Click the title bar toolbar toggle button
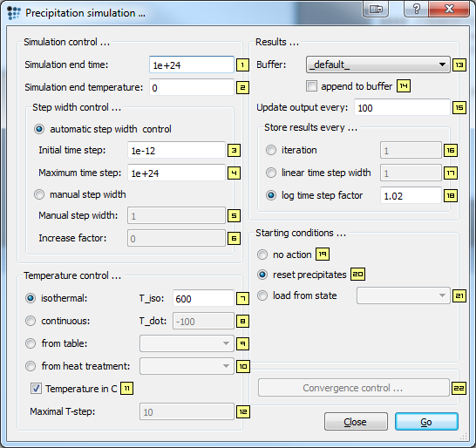Image resolution: width=476 pixels, height=448 pixels. [376, 9]
